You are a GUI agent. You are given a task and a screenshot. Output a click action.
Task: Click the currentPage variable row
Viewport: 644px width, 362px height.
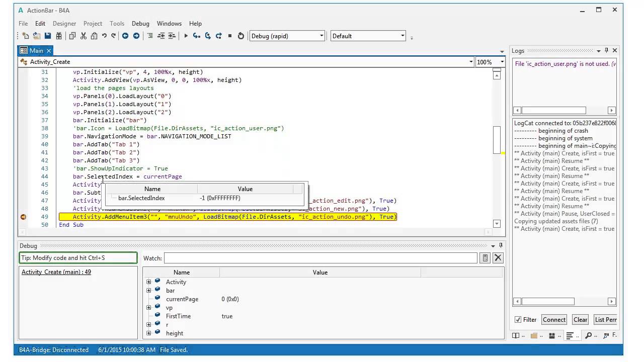tap(323, 299)
